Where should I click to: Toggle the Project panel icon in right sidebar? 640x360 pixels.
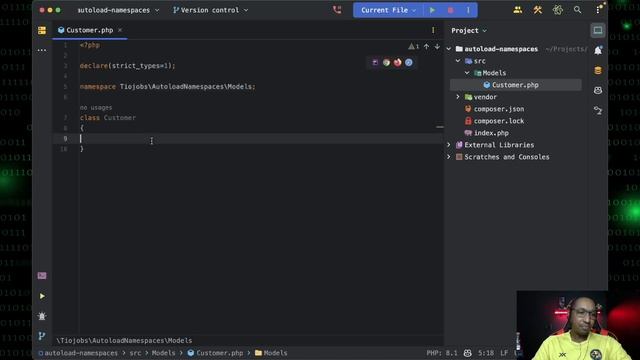[x=598, y=30]
